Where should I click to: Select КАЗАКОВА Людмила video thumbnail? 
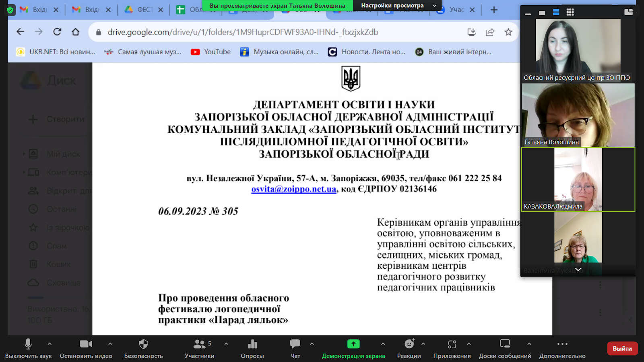pos(578,179)
